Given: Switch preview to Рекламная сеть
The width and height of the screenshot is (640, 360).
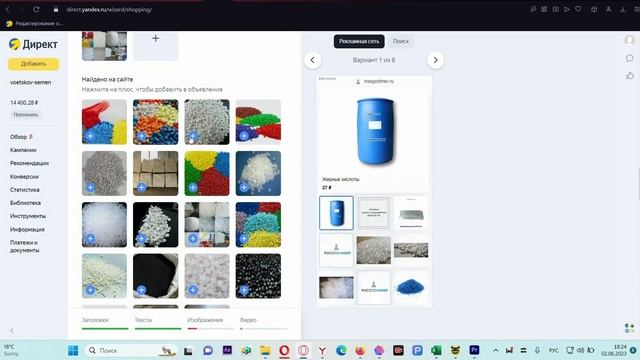Looking at the screenshot, I should click(x=359, y=41).
